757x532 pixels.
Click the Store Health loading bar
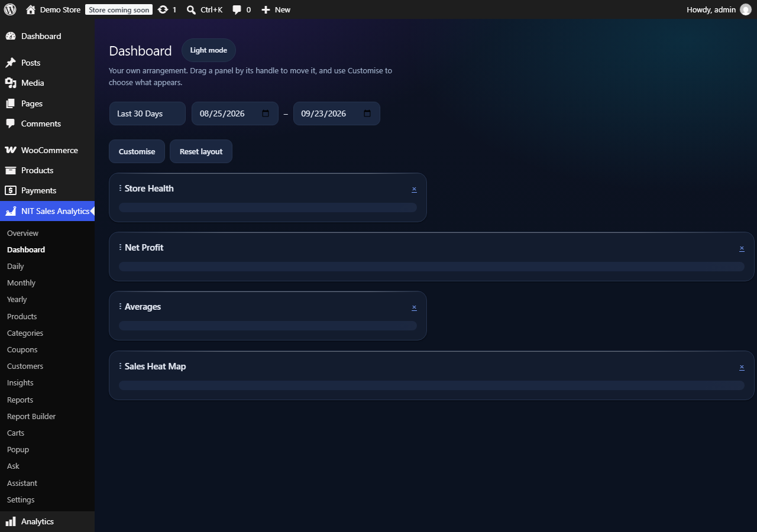[x=268, y=207]
